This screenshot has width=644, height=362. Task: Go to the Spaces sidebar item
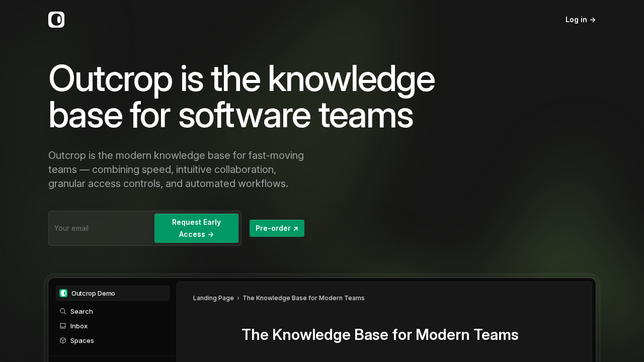click(x=82, y=340)
